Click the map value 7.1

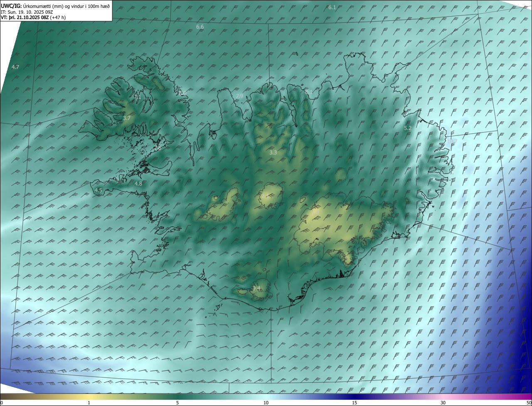(x=138, y=97)
